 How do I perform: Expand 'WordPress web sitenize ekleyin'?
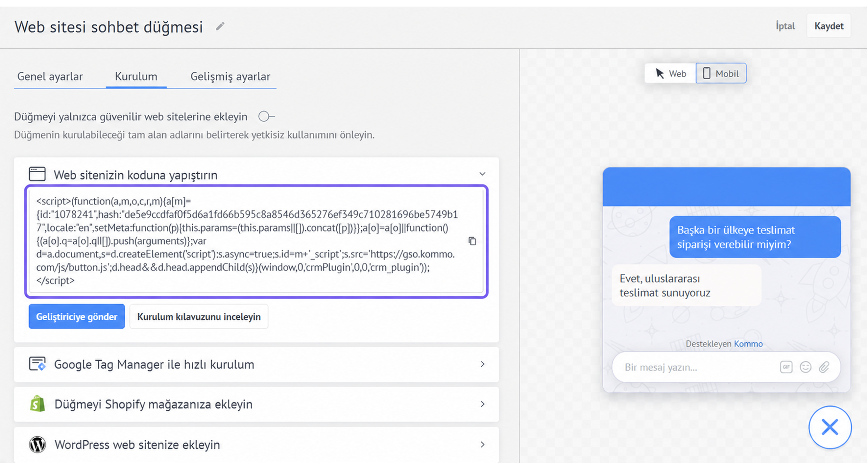click(x=483, y=445)
